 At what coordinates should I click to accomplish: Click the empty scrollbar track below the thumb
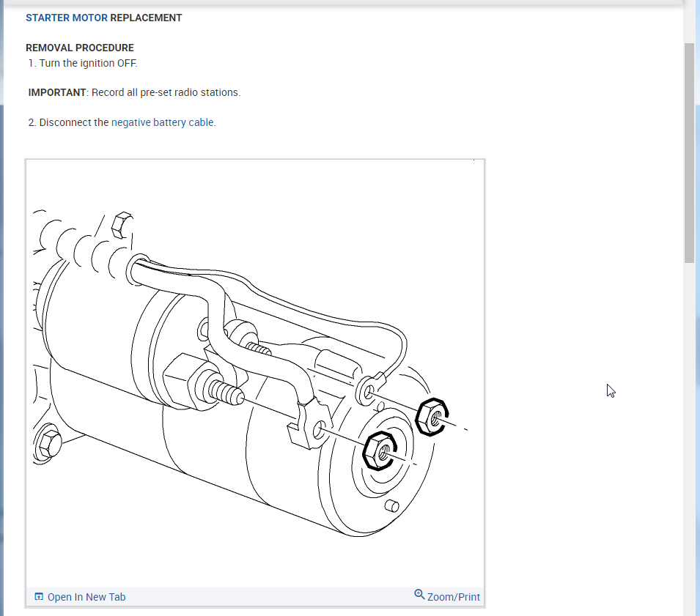tap(689, 439)
